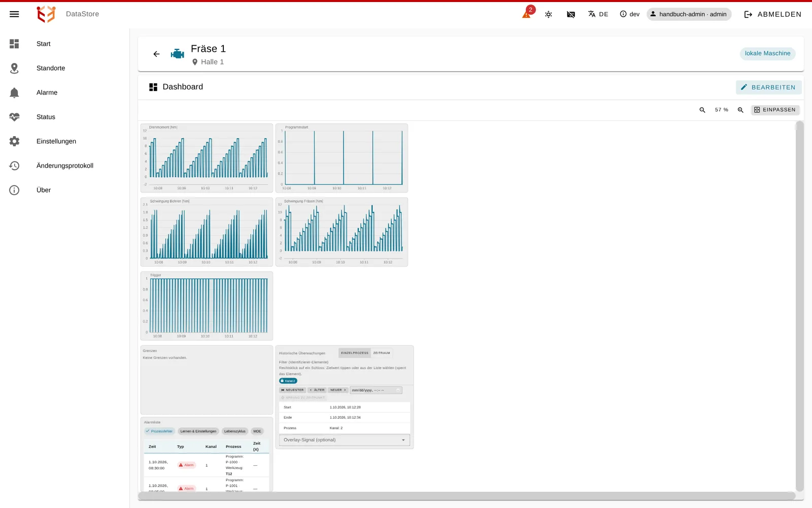
Task: Click the Programmstart chart
Action: pos(342,158)
